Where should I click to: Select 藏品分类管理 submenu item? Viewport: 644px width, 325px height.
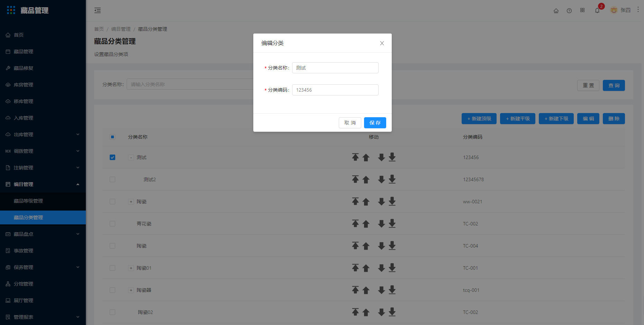pos(43,217)
